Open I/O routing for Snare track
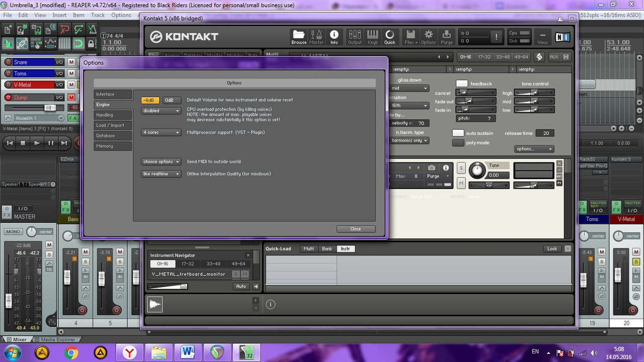Image resolution: width=644 pixels, height=362 pixels. [x=59, y=62]
